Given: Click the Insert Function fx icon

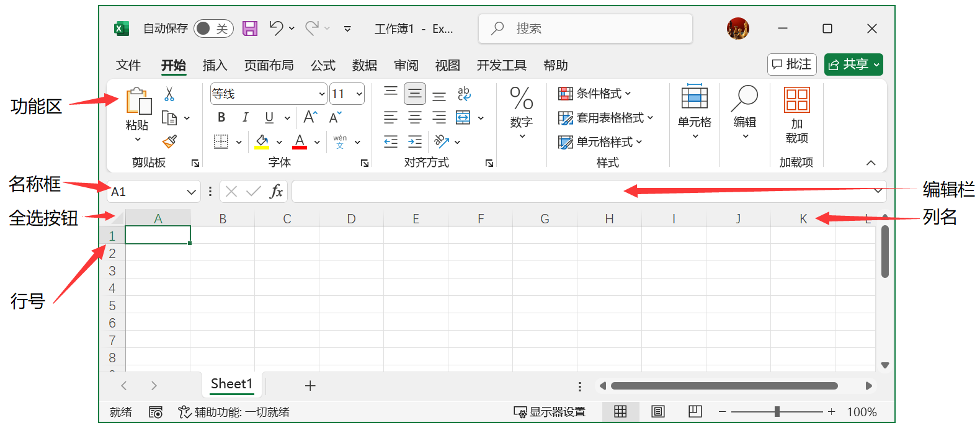Looking at the screenshot, I should pos(276,192).
